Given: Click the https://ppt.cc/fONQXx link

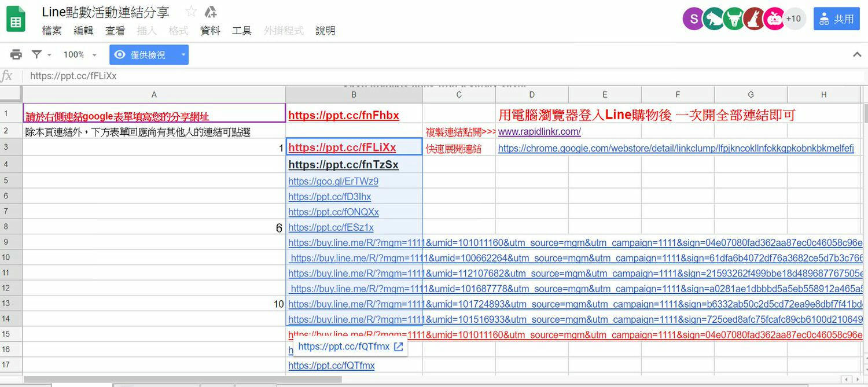Looking at the screenshot, I should (333, 212).
